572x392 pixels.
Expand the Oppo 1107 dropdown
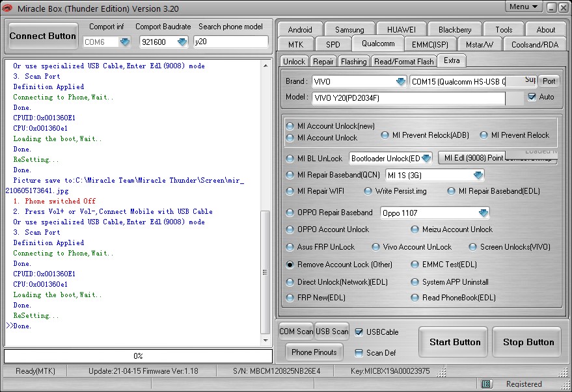pos(483,213)
